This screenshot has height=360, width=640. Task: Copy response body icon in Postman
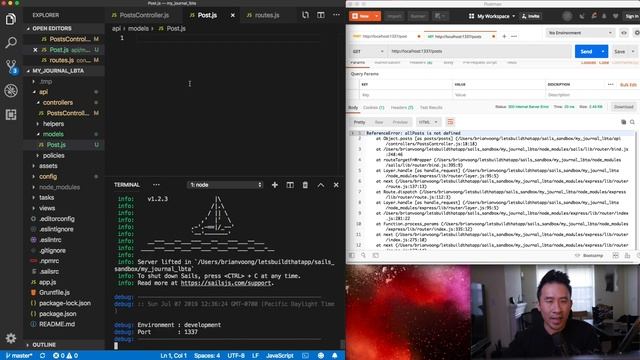(623, 122)
